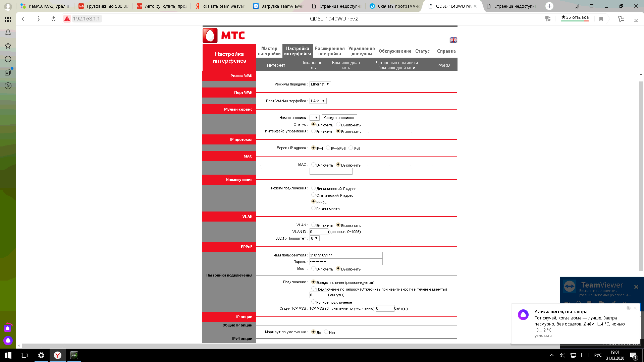Reload the page with refresh icon
The width and height of the screenshot is (644, 362).
tap(53, 19)
